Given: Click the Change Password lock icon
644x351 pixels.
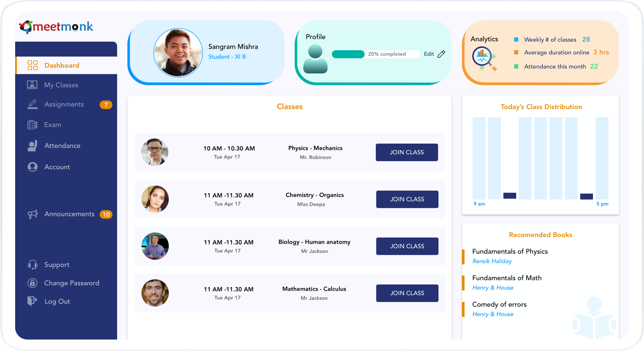Looking at the screenshot, I should tap(33, 283).
